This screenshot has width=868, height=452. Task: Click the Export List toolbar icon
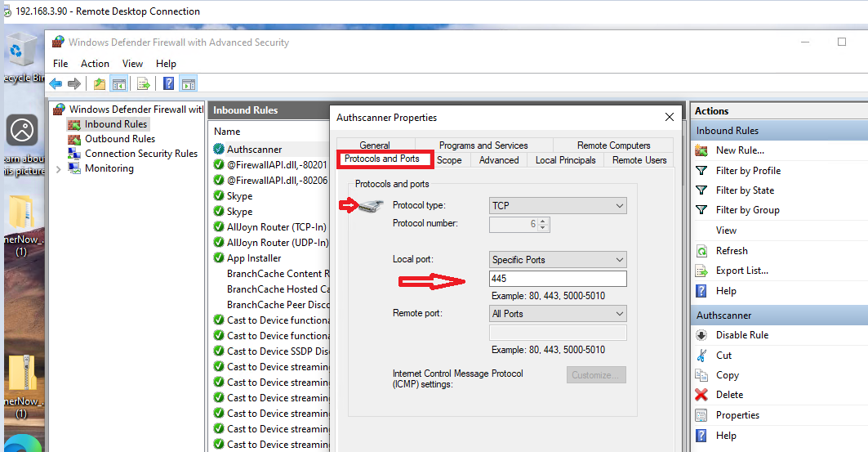pyautogui.click(x=144, y=83)
